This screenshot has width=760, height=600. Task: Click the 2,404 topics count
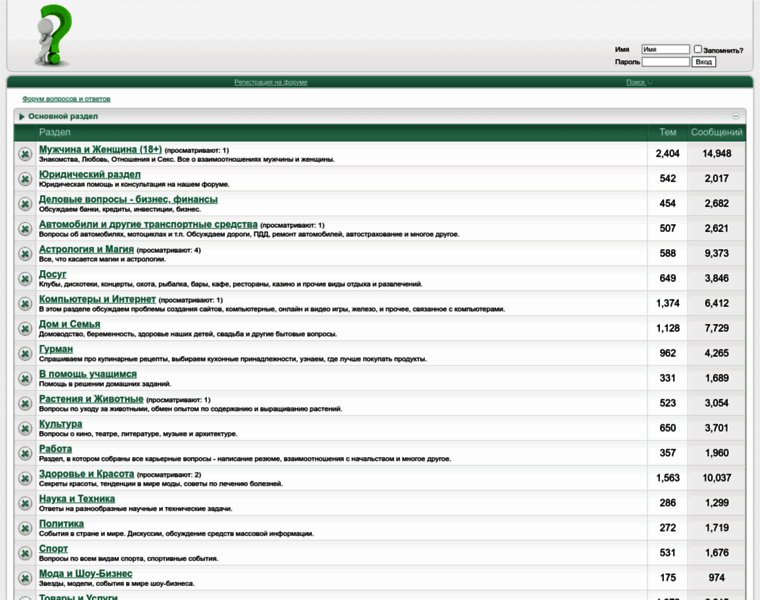click(667, 154)
